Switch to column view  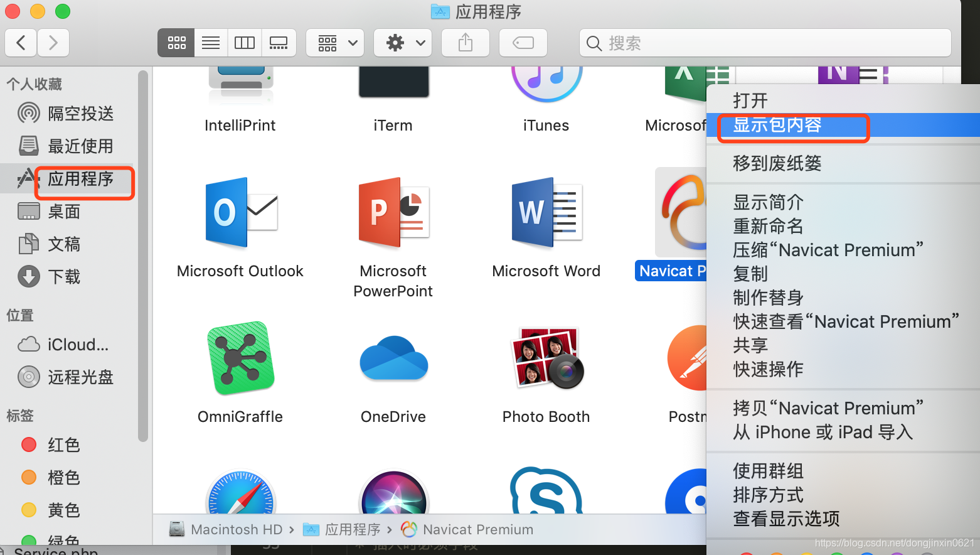245,43
